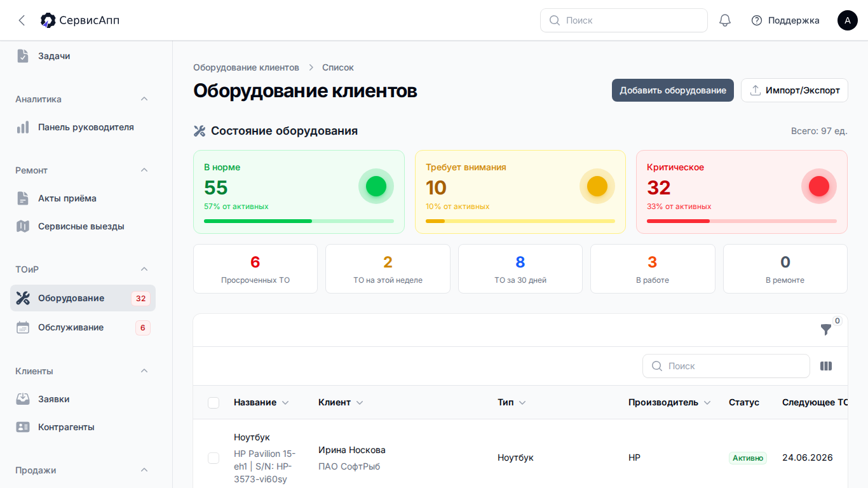Collapse the ТОиР section

click(144, 269)
